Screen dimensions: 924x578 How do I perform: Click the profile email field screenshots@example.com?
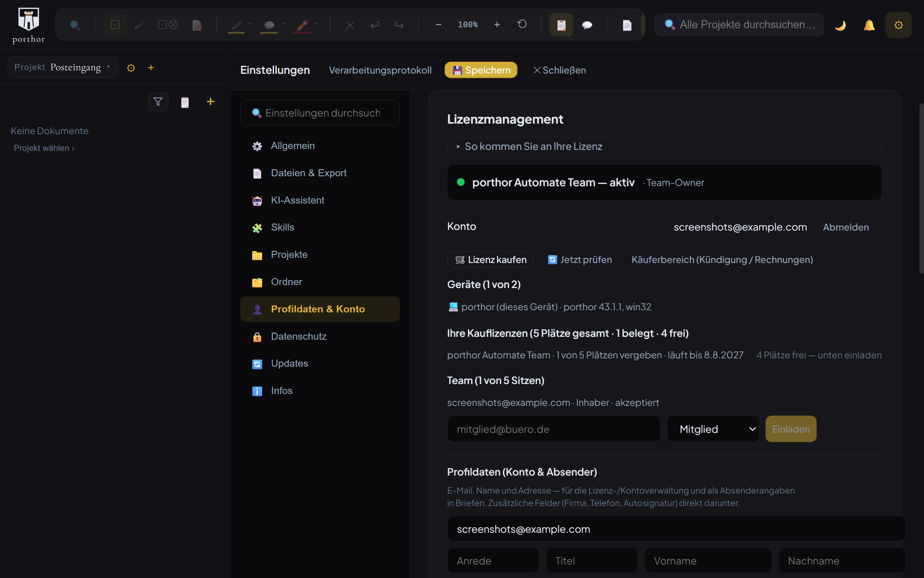click(676, 529)
